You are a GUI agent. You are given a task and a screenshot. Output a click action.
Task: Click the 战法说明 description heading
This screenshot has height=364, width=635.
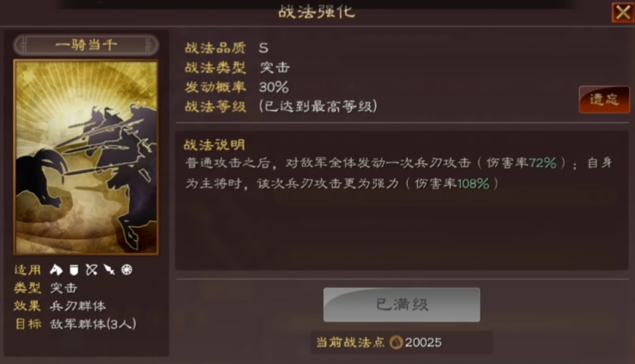pyautogui.click(x=215, y=144)
